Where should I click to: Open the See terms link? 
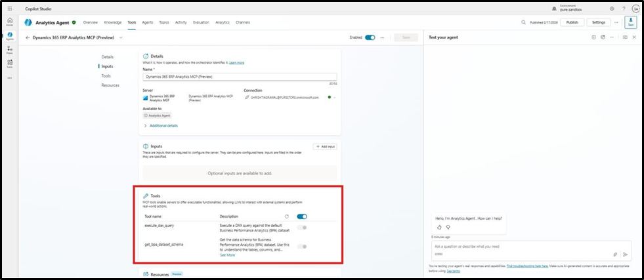454,271
